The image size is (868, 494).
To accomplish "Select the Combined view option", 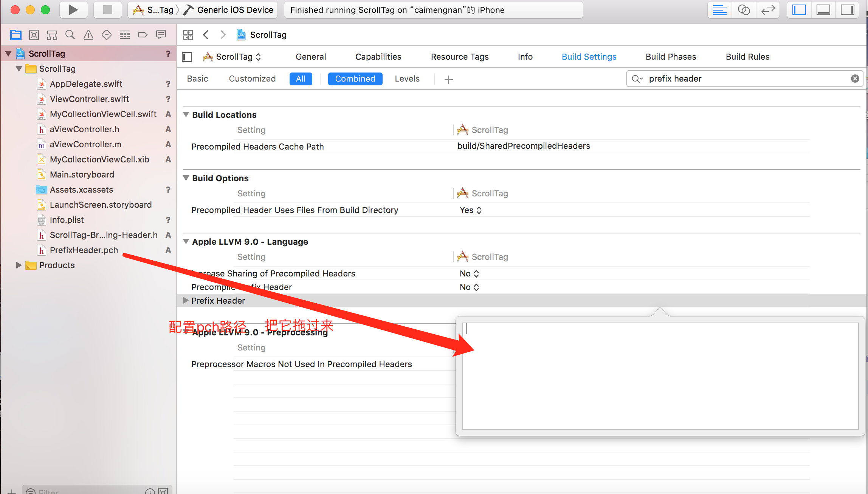I will 355,79.
